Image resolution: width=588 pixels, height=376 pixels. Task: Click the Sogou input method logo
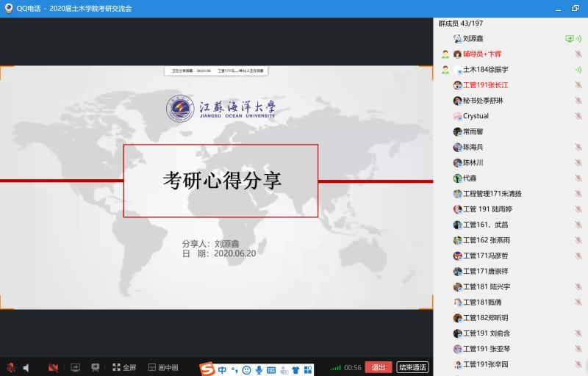(x=208, y=369)
